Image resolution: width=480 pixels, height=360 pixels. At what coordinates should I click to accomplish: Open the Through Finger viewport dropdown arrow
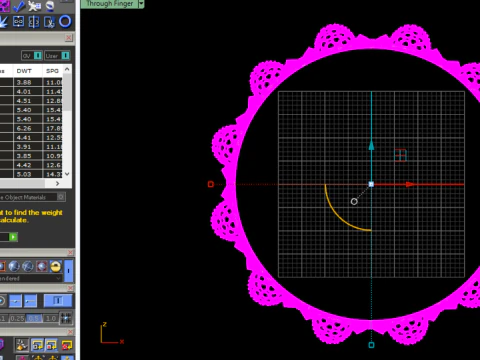pos(141,4)
